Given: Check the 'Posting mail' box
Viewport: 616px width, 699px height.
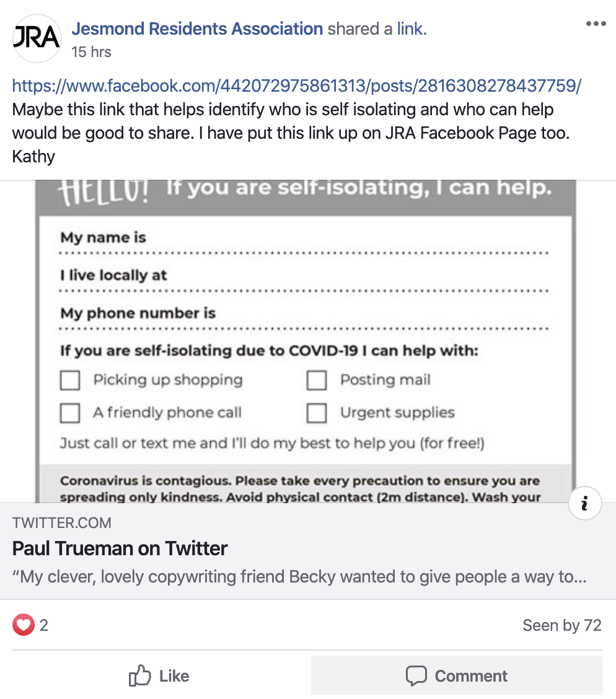Looking at the screenshot, I should point(317,380).
